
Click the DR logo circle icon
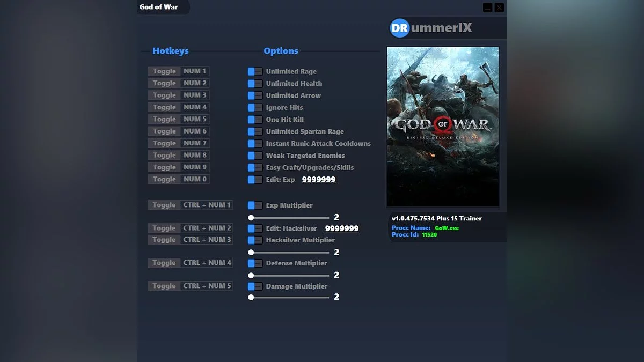pos(399,28)
